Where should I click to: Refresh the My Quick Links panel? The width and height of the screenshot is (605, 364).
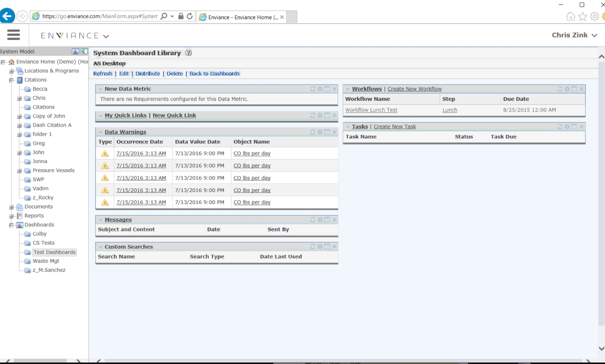tap(313, 115)
